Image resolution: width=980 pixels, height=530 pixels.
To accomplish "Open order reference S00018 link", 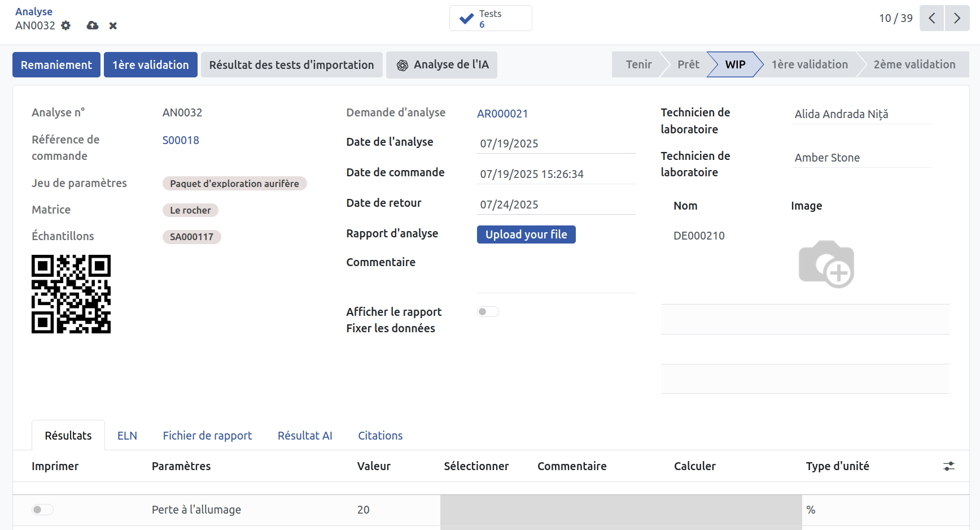I will [x=181, y=140].
